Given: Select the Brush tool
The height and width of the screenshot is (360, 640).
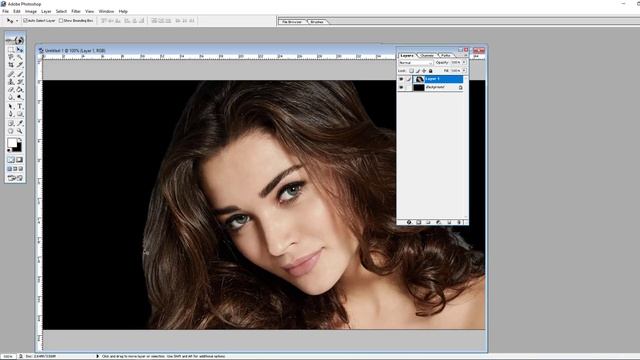Looking at the screenshot, I should (x=20, y=74).
